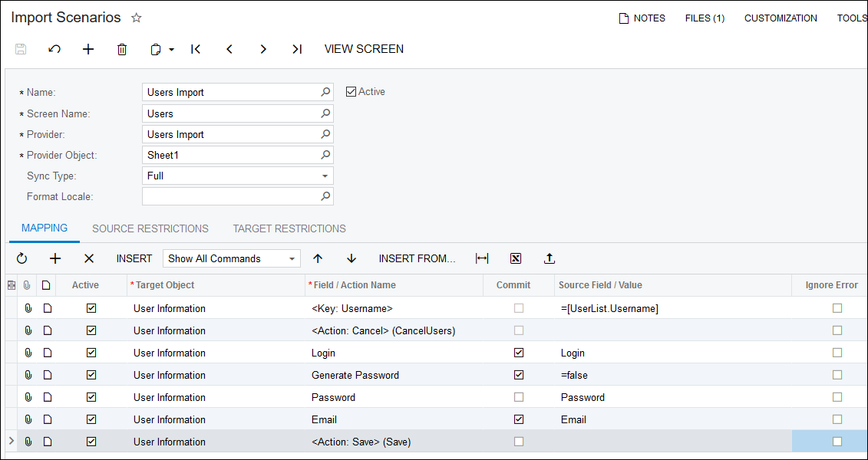868x460 pixels.
Task: Click the undo/cancel icon in the top toolbar
Action: 54,49
